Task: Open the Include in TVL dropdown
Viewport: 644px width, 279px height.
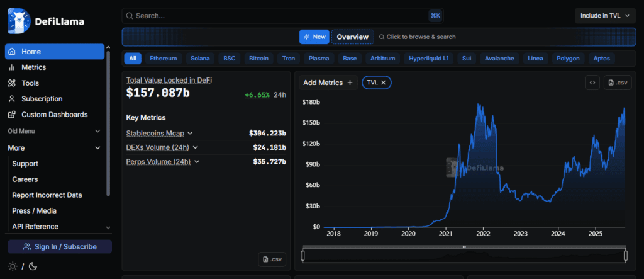Action: [604, 16]
